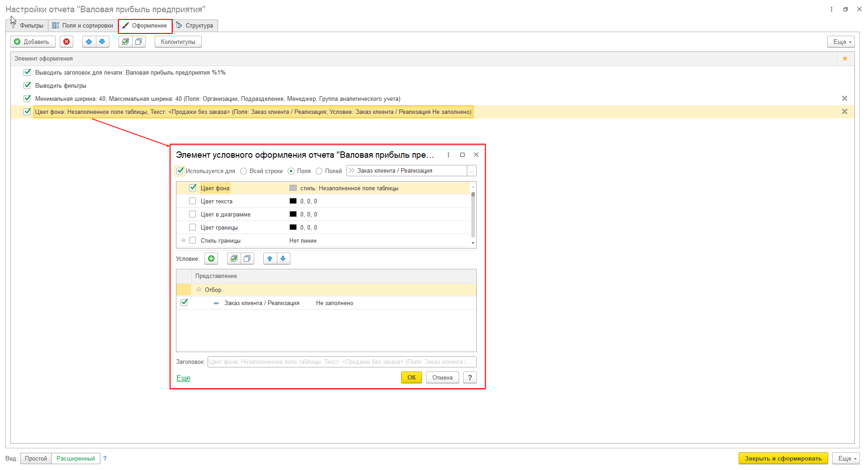
Task: Collapse the 'Стиль границы' row expander
Action: (183, 240)
